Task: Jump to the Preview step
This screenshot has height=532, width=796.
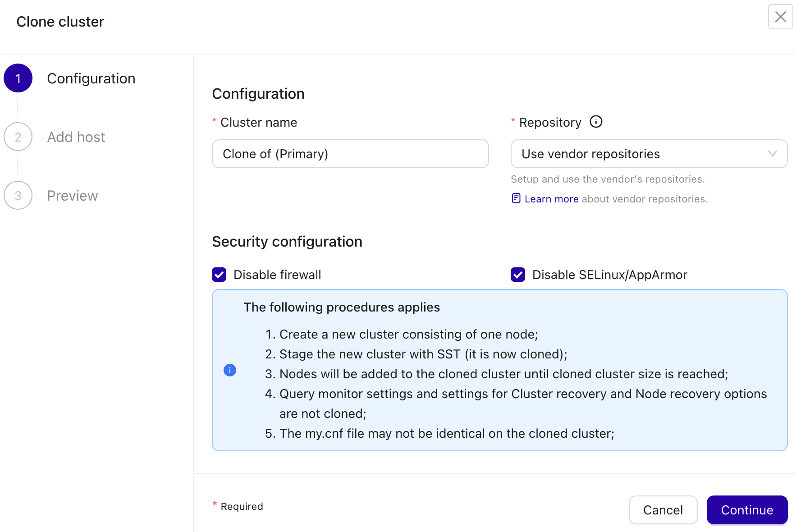Action: click(73, 196)
